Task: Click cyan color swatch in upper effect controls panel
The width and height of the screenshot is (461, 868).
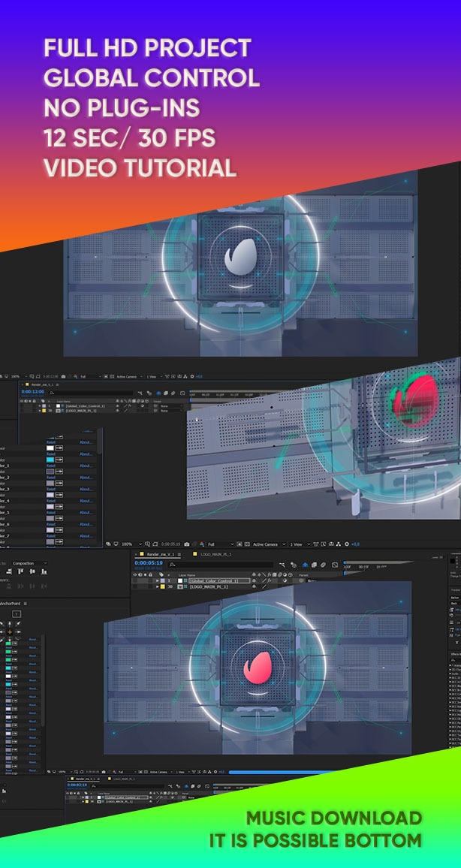Action: (x=50, y=460)
